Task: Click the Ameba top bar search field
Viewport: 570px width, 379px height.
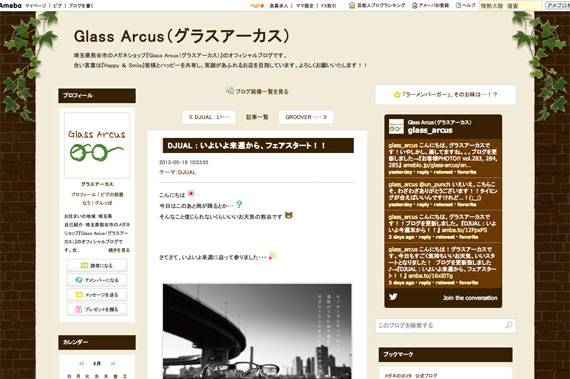Action: (510, 6)
